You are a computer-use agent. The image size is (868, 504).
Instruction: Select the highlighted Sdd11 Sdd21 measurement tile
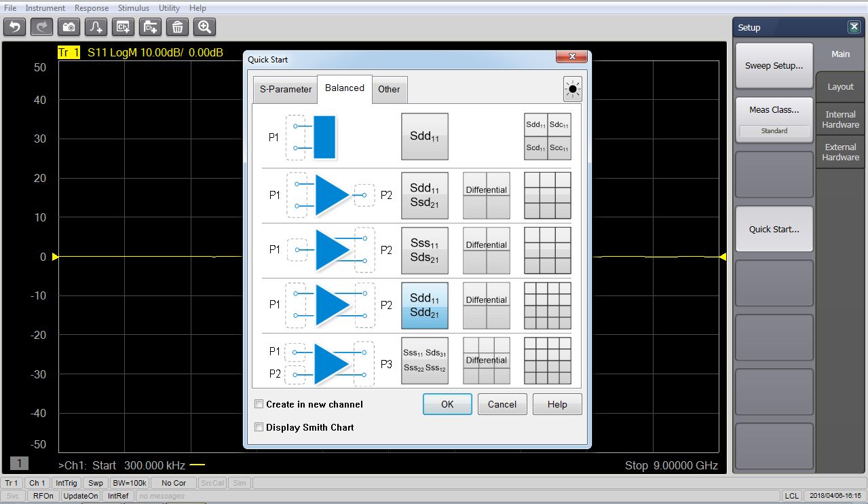pos(425,306)
